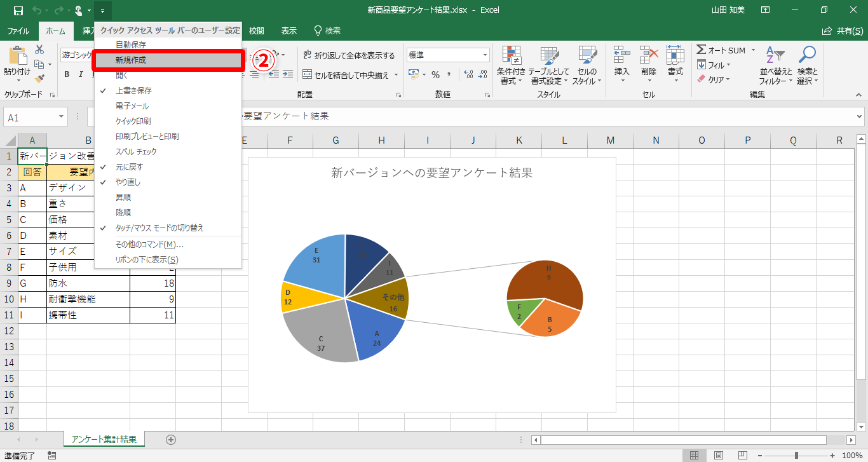This screenshot has width=868, height=462.
Task: Click the decrease indent icon
Action: [x=274, y=75]
